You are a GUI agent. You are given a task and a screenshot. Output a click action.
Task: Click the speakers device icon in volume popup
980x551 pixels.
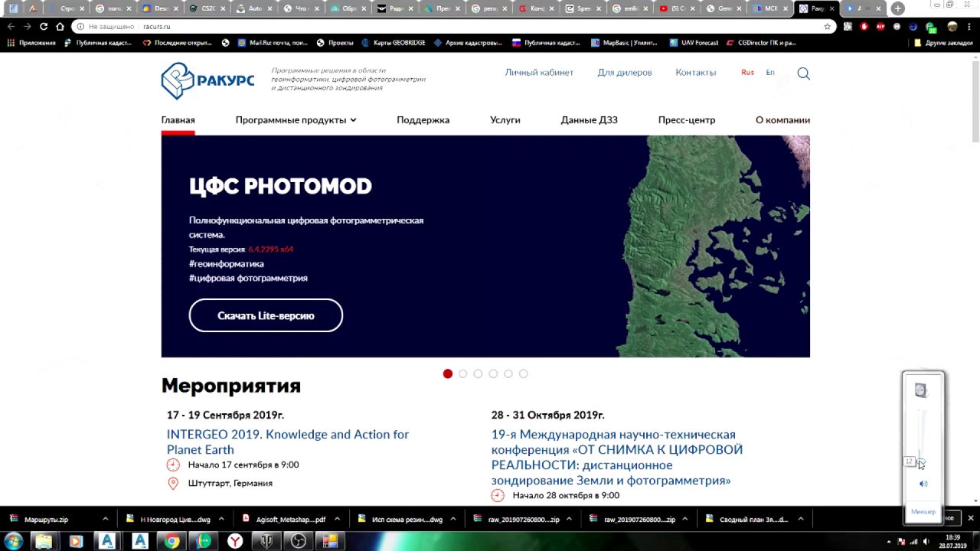pyautogui.click(x=920, y=390)
